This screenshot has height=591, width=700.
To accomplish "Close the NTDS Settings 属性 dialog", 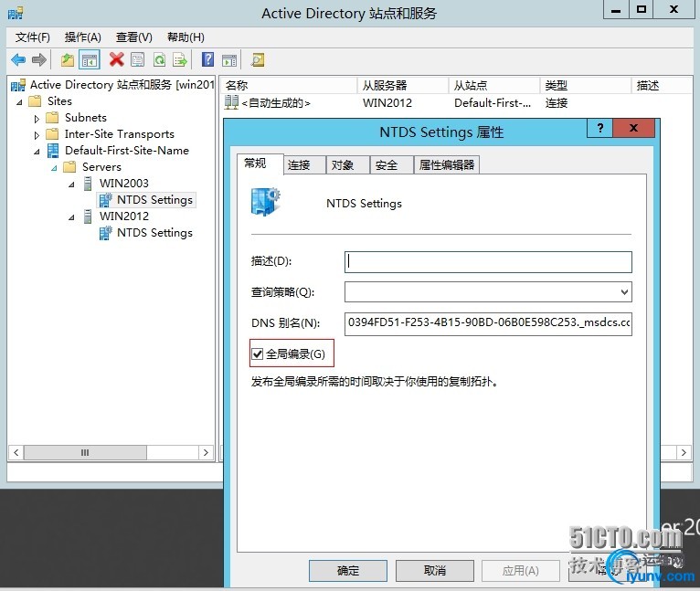I will tap(633, 128).
